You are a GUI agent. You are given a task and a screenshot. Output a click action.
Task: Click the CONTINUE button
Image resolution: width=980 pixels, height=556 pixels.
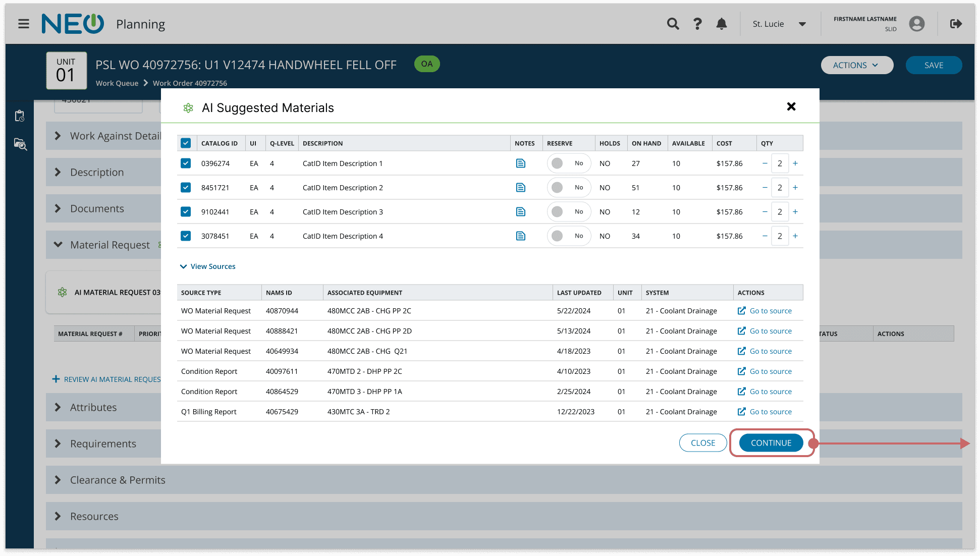tap(771, 443)
